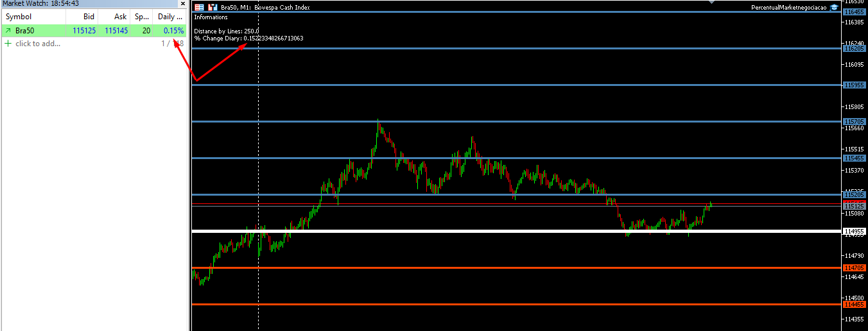Close the Market Watch panel
The width and height of the screenshot is (868, 331).
click(182, 4)
